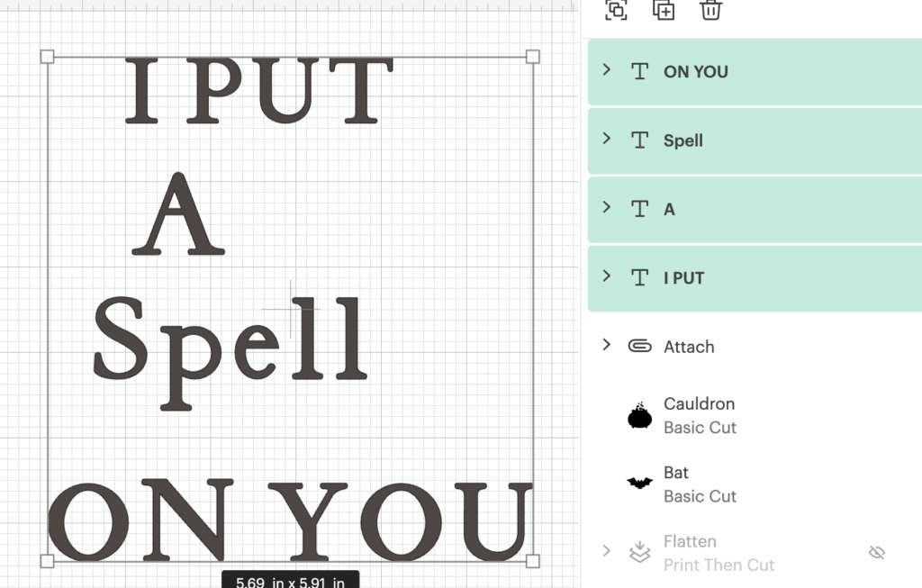Delete selected layers with trash icon
The image size is (922, 588).
click(711, 10)
